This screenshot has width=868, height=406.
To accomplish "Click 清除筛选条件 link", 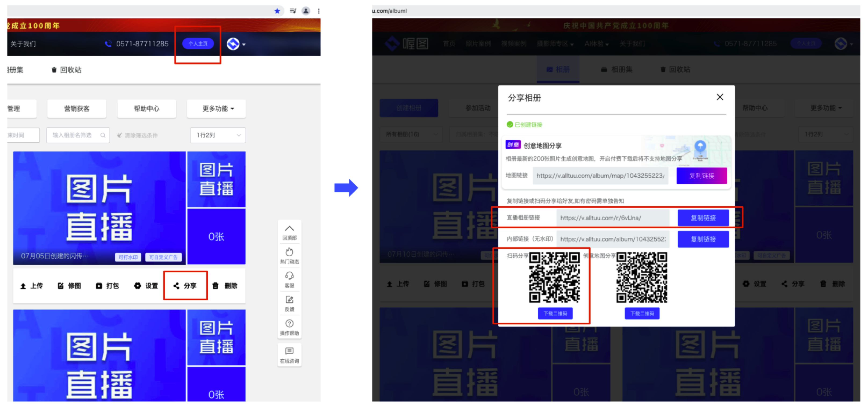I will click(x=138, y=135).
